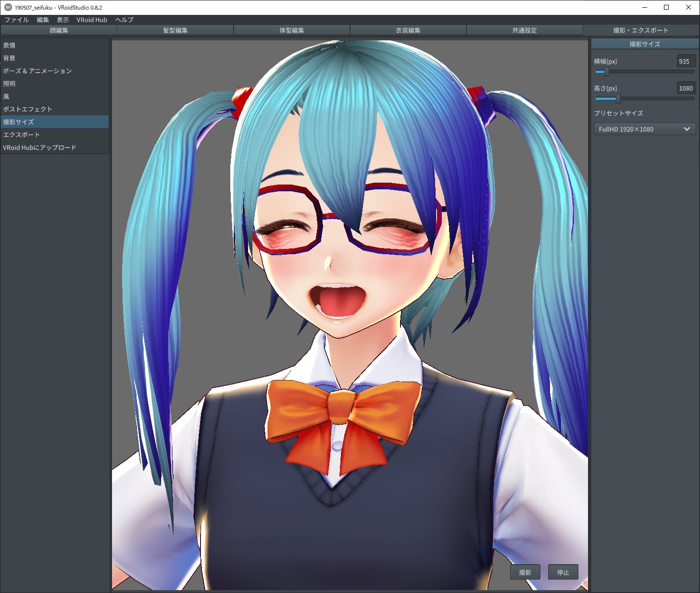Open the 背景 (background) settings panel
Viewport: 700px width, 593px height.
[9, 58]
